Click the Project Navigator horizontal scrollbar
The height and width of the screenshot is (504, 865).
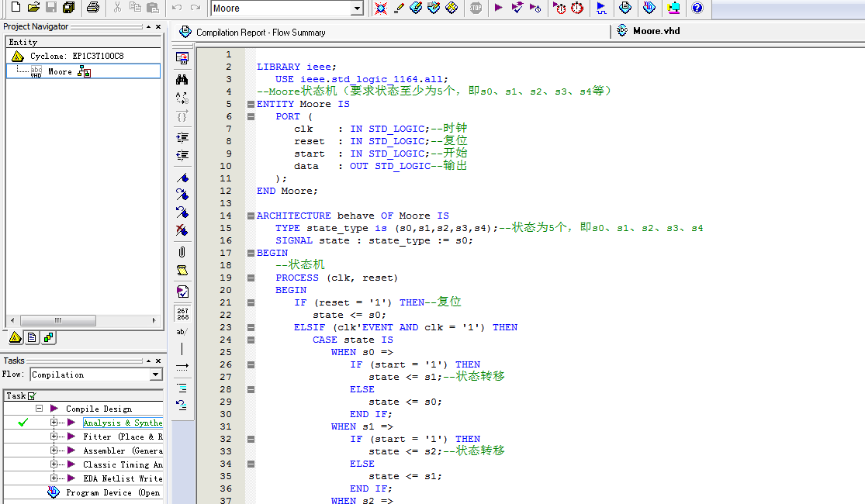click(x=58, y=320)
